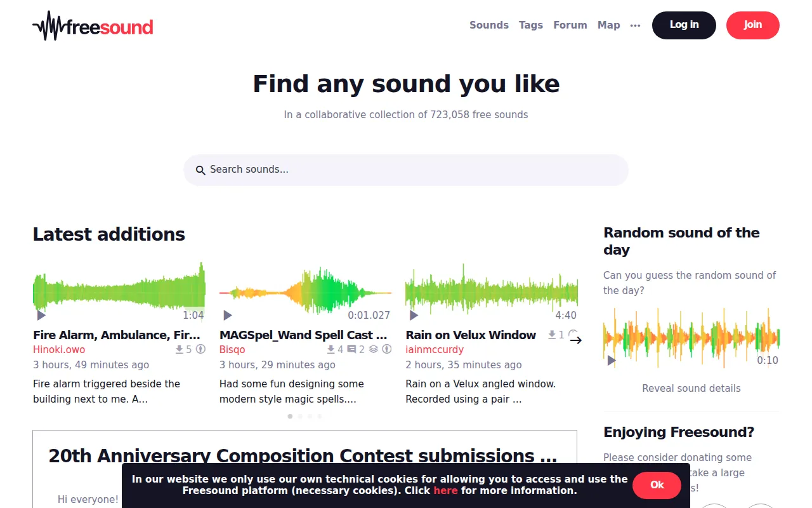Click the comments icon on MAGSpel_Wand sound
The height and width of the screenshot is (508, 812).
coord(351,349)
